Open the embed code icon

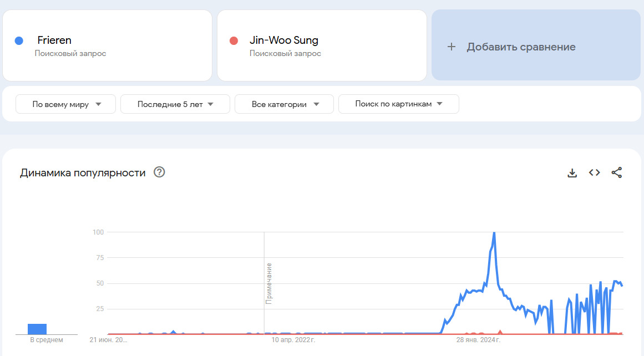[595, 172]
